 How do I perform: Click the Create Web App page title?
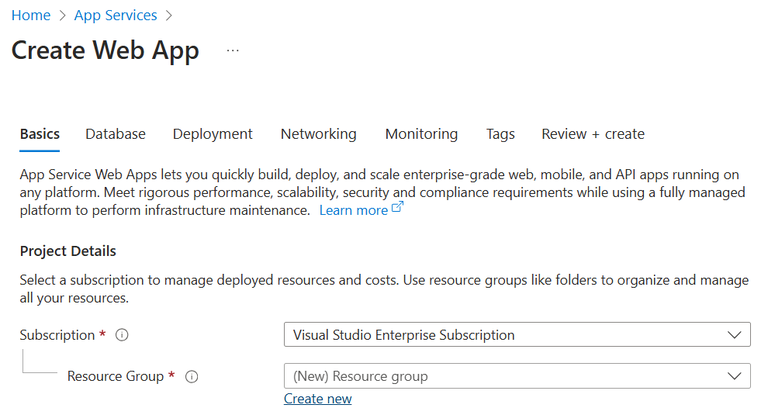point(105,50)
